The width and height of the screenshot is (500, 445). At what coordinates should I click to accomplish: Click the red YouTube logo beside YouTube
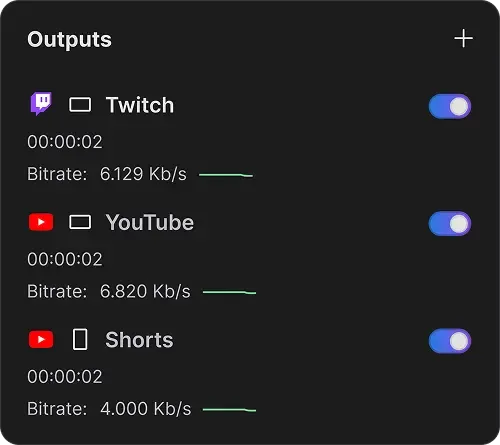(41, 222)
